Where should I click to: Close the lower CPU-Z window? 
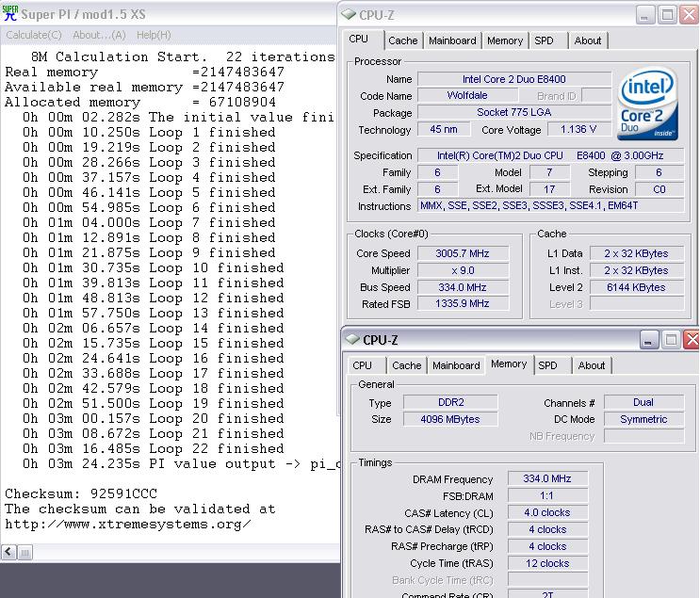tap(692, 340)
